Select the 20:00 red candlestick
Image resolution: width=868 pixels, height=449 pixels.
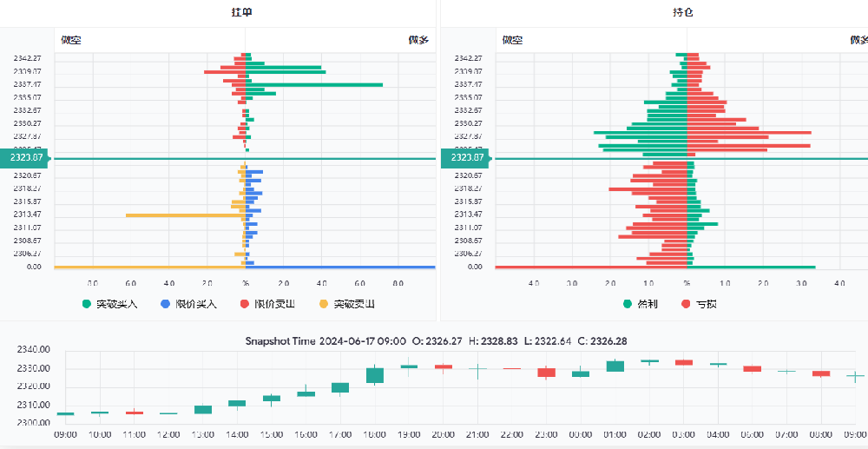444,366
